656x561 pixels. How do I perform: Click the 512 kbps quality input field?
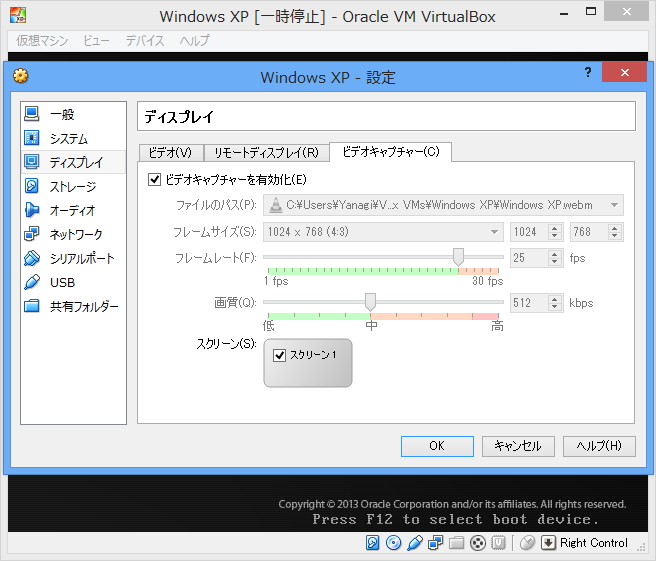tap(529, 302)
